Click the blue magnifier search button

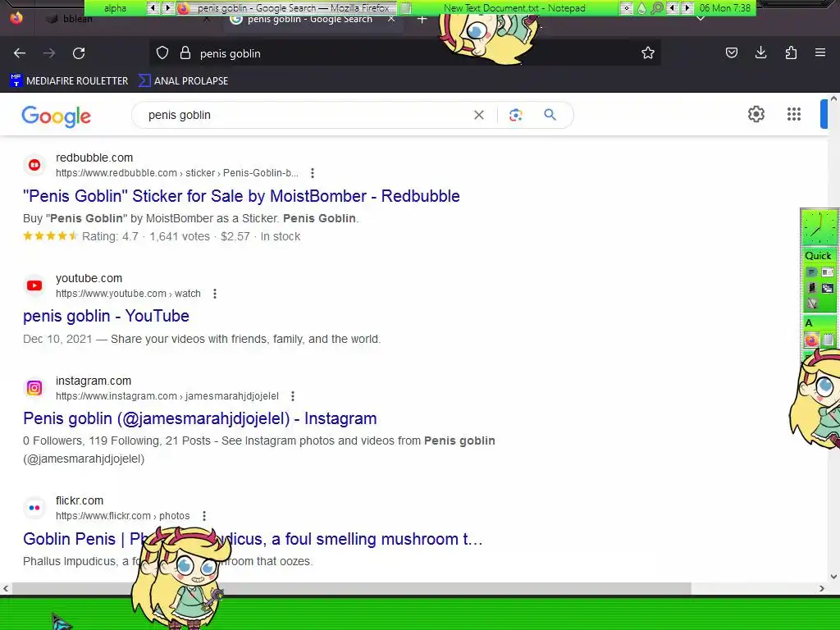[550, 115]
